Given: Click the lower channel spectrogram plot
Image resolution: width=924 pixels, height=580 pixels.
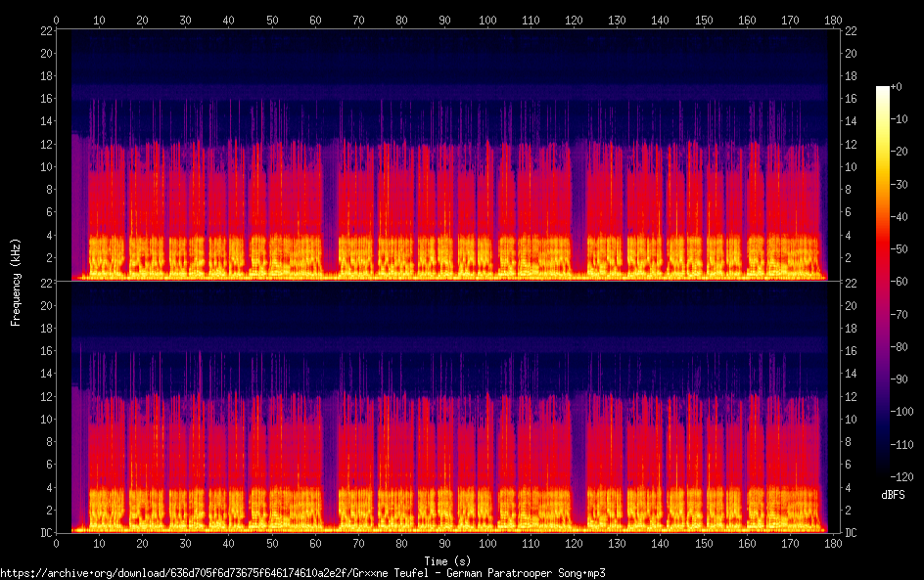Looking at the screenshot, I should click(448, 408).
